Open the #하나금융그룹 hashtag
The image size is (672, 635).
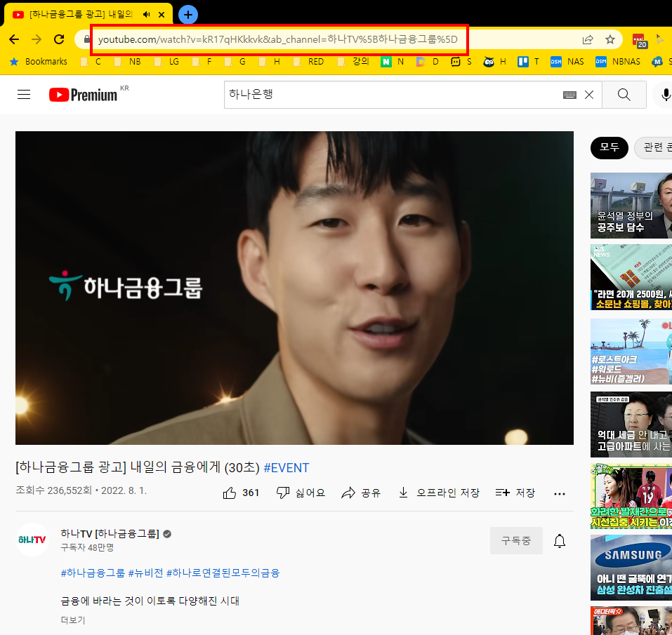(93, 573)
